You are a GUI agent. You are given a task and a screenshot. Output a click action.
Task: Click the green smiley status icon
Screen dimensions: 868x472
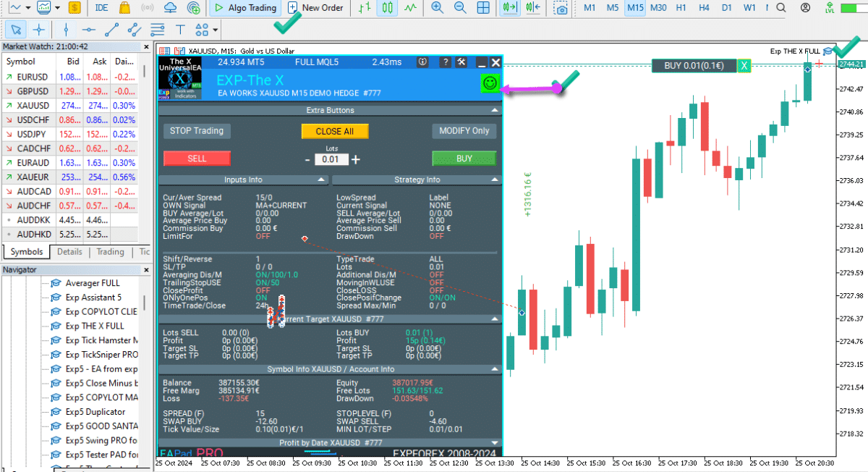(x=490, y=83)
